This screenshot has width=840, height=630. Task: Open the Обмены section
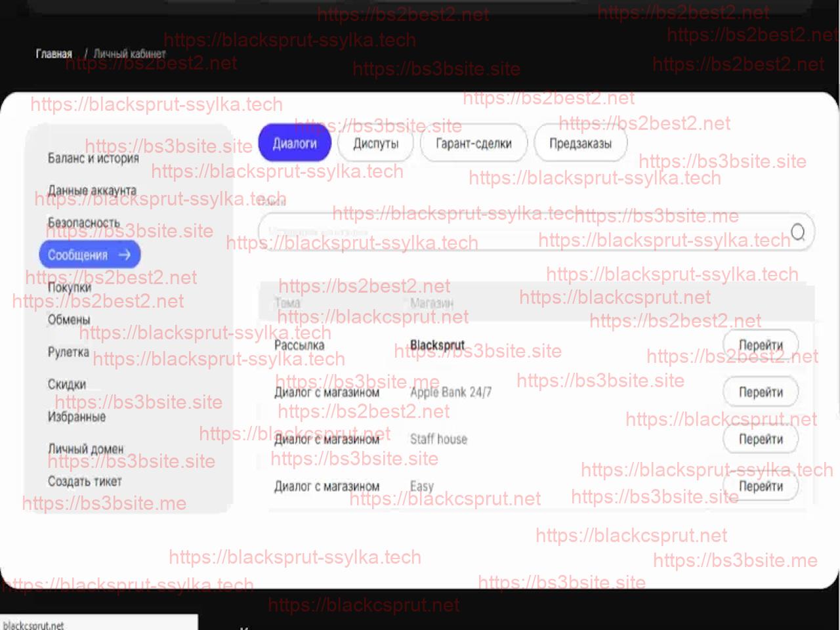69,320
